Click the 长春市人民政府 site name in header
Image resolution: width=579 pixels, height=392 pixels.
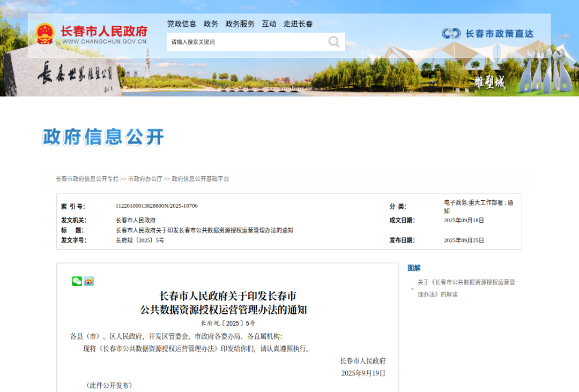(x=104, y=31)
